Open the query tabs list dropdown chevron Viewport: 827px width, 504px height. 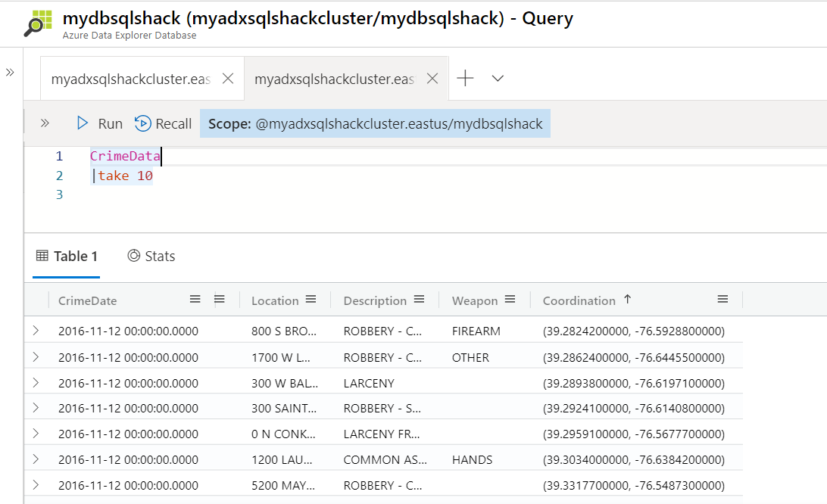[498, 78]
